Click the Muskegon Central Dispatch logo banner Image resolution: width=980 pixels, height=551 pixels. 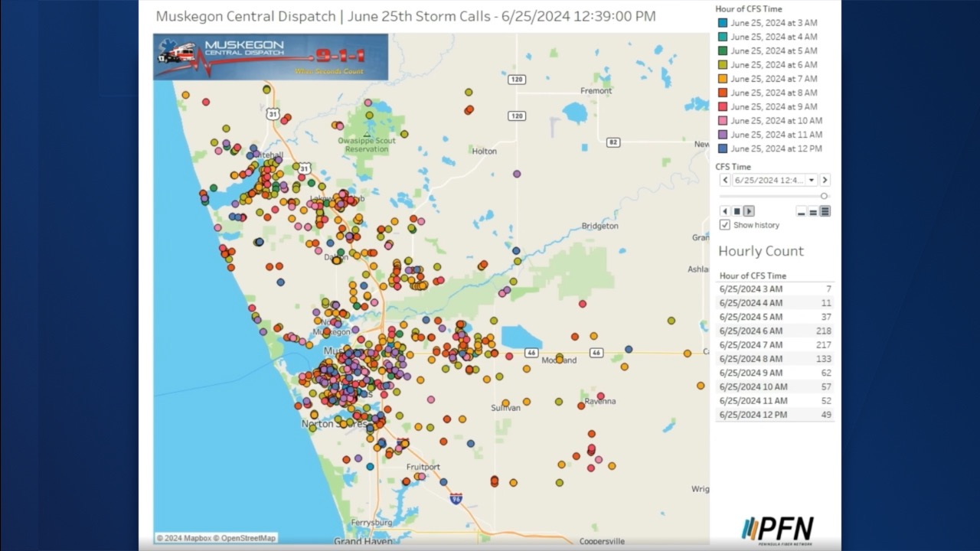(x=270, y=57)
